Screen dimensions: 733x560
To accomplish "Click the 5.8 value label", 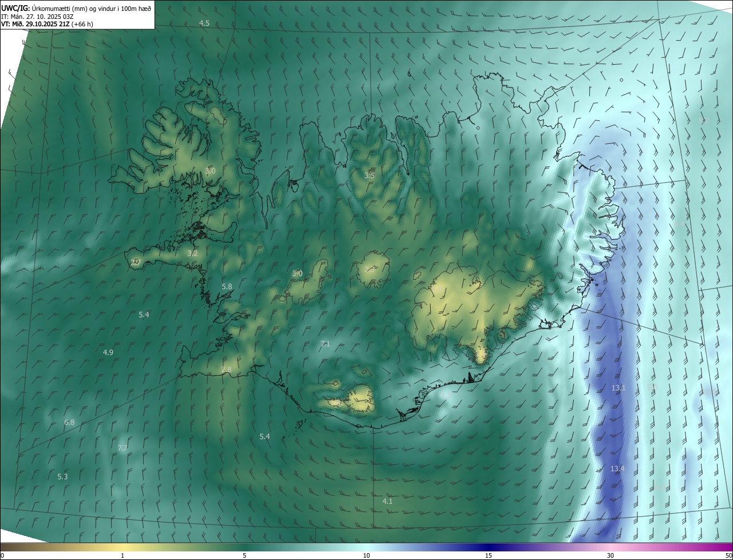I will pyautogui.click(x=227, y=286).
